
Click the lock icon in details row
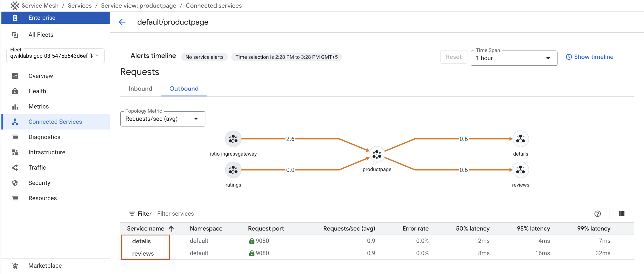pos(252,241)
